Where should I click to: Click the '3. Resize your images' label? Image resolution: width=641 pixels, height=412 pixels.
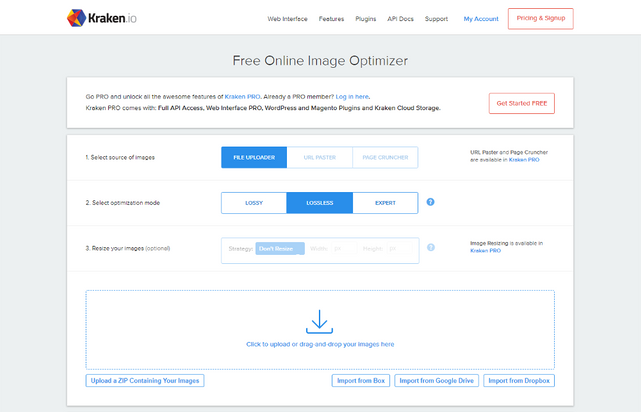(x=128, y=248)
